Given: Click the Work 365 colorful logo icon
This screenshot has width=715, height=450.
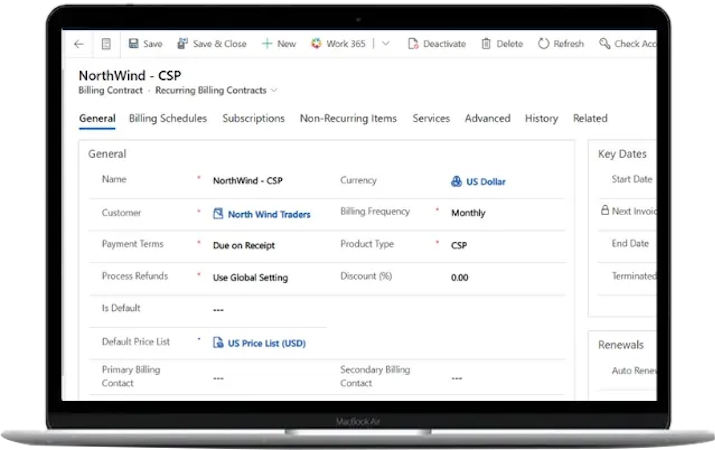Looking at the screenshot, I should coord(316,43).
